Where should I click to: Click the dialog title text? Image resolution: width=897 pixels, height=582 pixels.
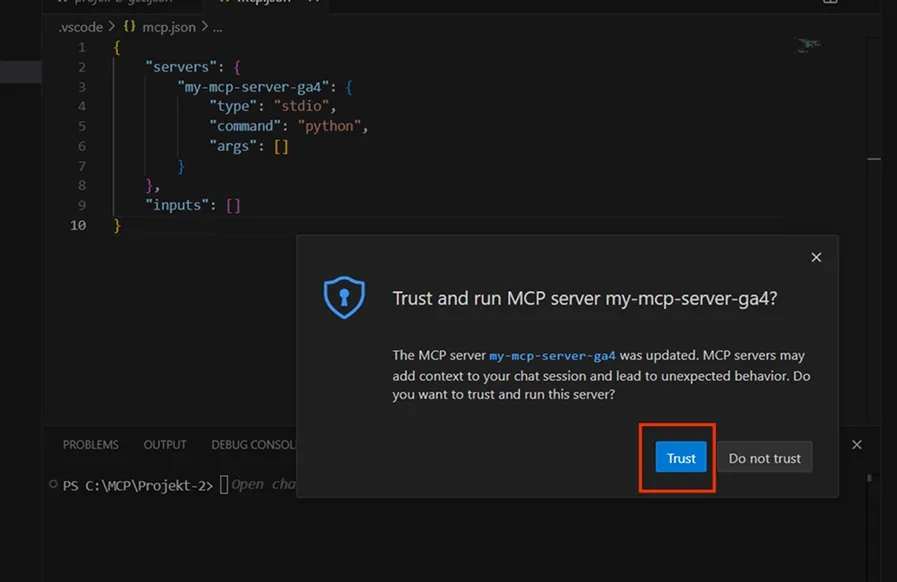[585, 298]
